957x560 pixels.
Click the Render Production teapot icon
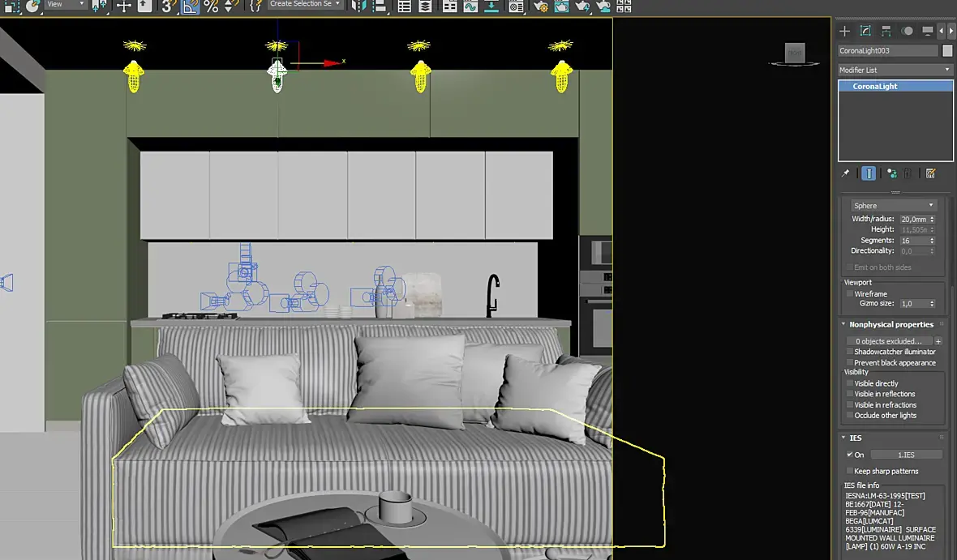(x=582, y=6)
